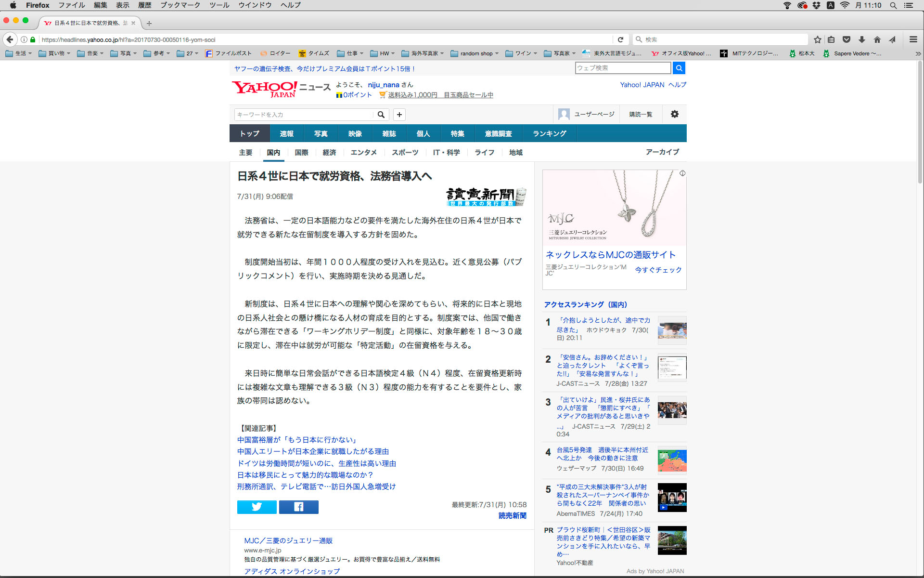Open the downloads arrow icon
Viewport: 924px width, 578px height.
[862, 39]
